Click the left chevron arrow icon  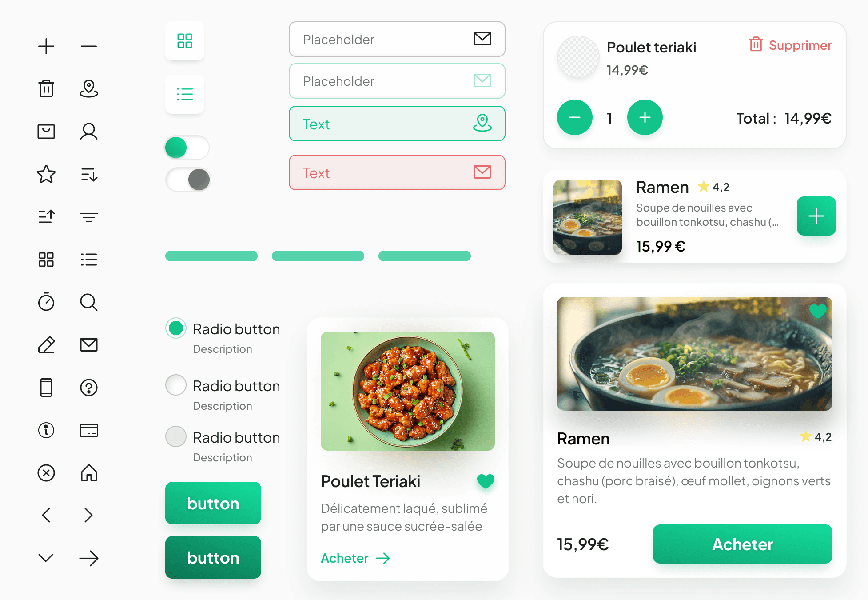(46, 515)
